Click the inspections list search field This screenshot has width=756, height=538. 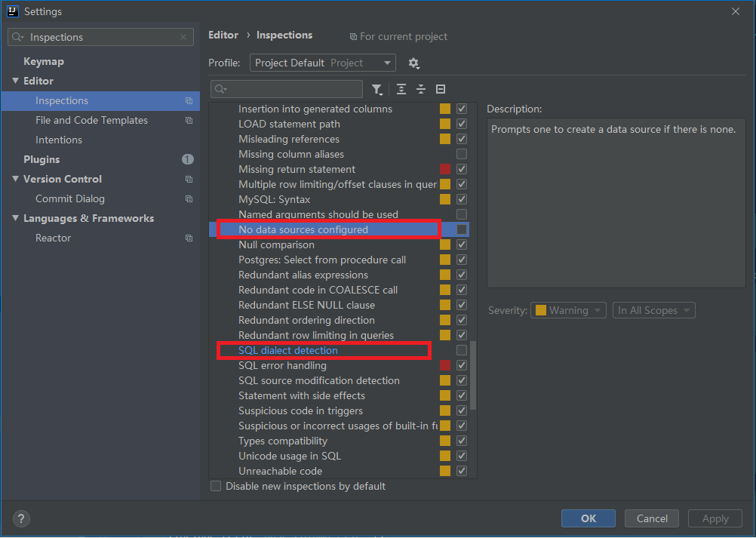(x=287, y=89)
